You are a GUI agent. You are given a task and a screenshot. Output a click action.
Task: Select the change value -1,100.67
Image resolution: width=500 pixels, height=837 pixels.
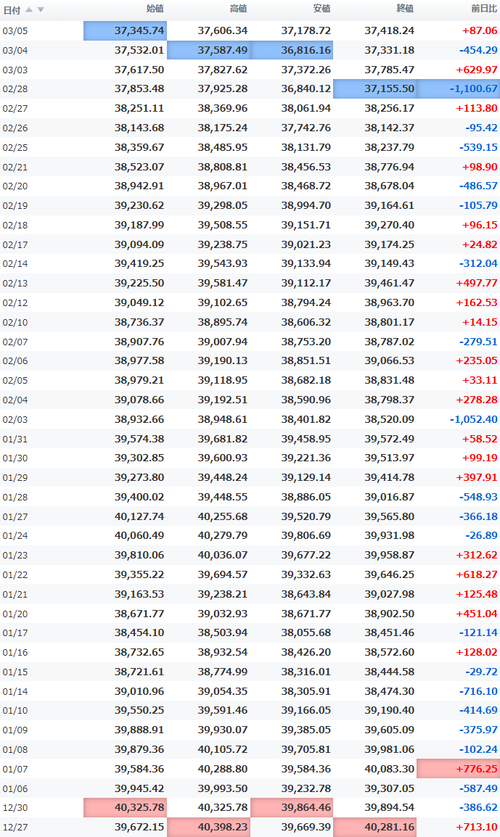(458, 89)
